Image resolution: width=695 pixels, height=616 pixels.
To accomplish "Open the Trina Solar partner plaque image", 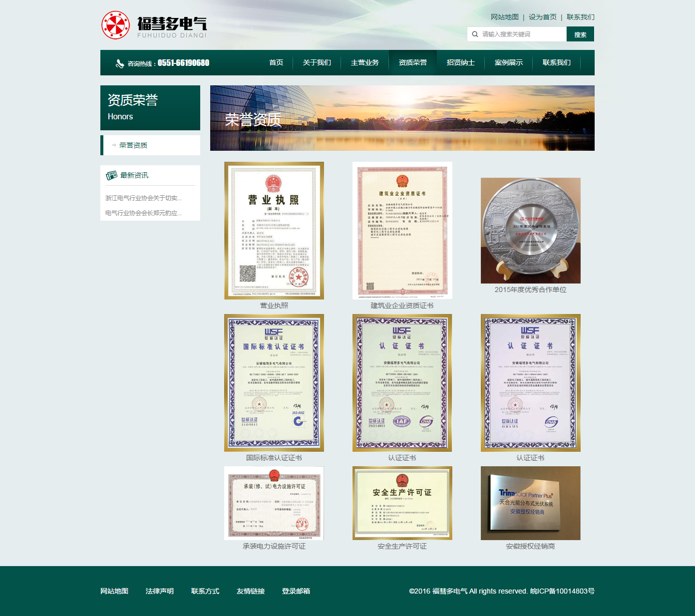I will [530, 503].
